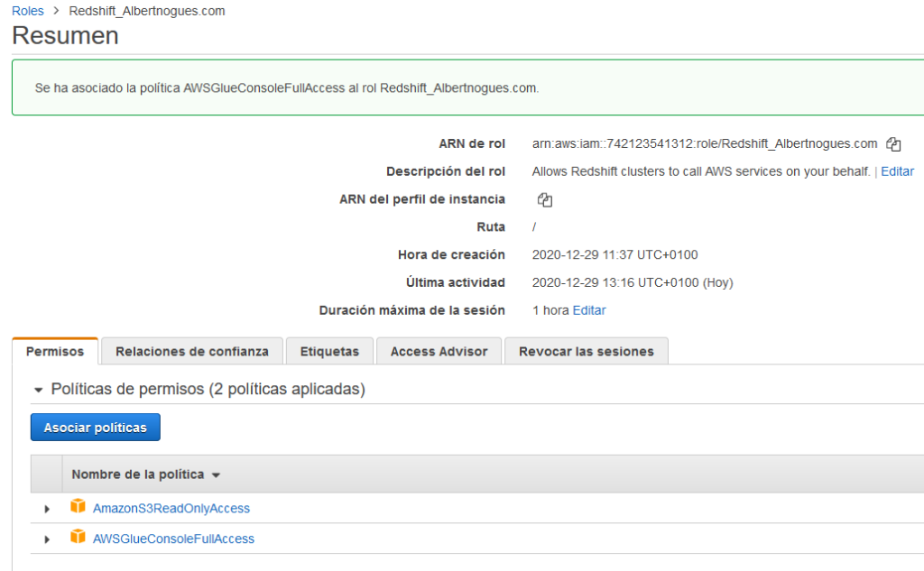The image size is (924, 571).
Task: Open the Etiquetas tab
Action: click(329, 351)
